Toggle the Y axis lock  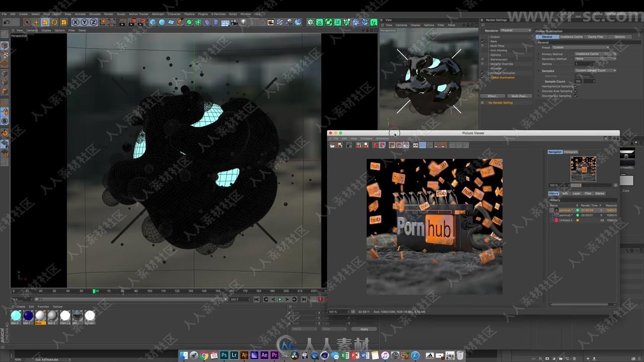click(x=84, y=22)
